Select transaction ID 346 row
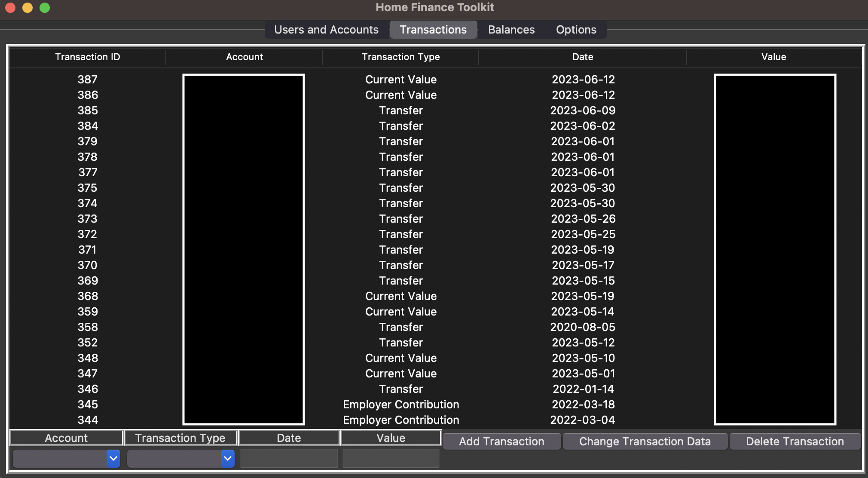The height and width of the screenshot is (478, 868). [x=435, y=389]
